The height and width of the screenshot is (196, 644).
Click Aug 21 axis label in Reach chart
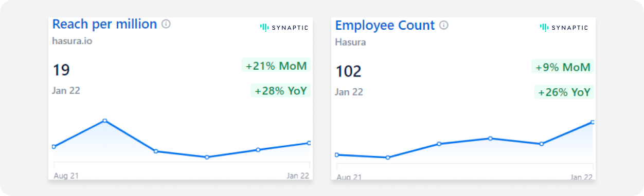point(66,175)
